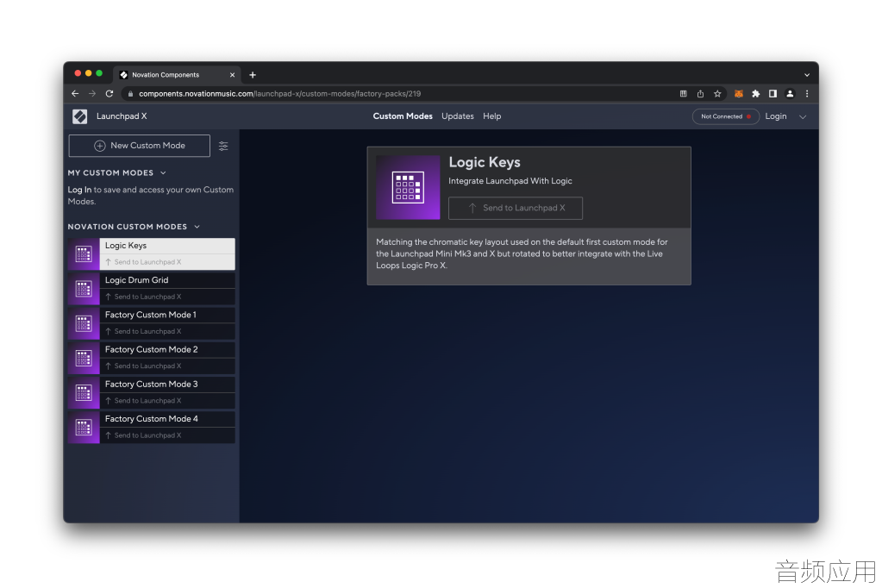
Task: Bookmark this page with the star icon
Action: pos(717,94)
